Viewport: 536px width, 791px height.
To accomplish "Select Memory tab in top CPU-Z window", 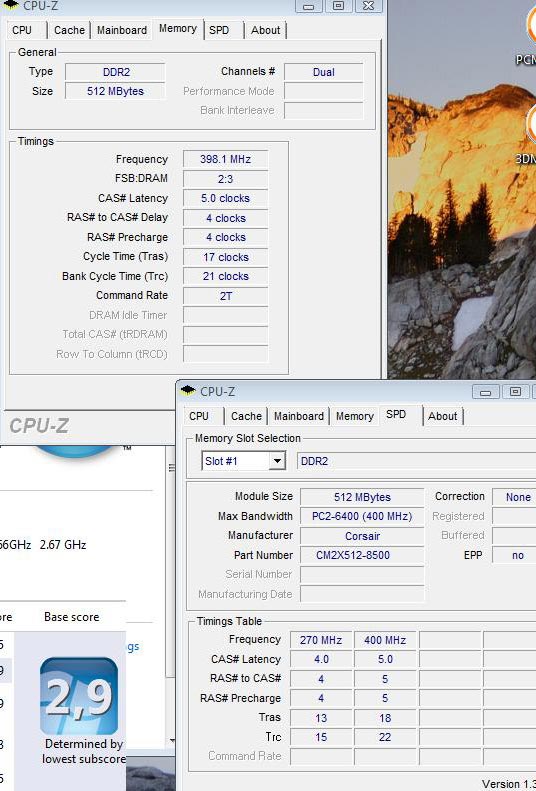I will tap(178, 29).
